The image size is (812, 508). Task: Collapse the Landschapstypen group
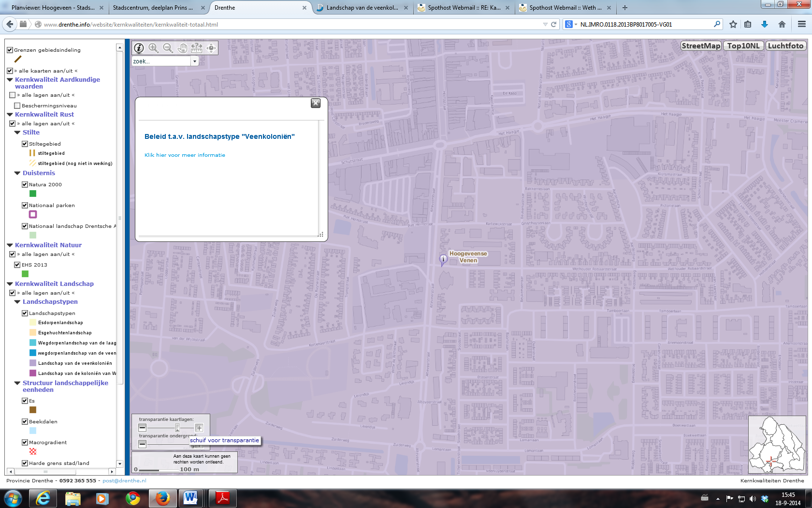(17, 302)
